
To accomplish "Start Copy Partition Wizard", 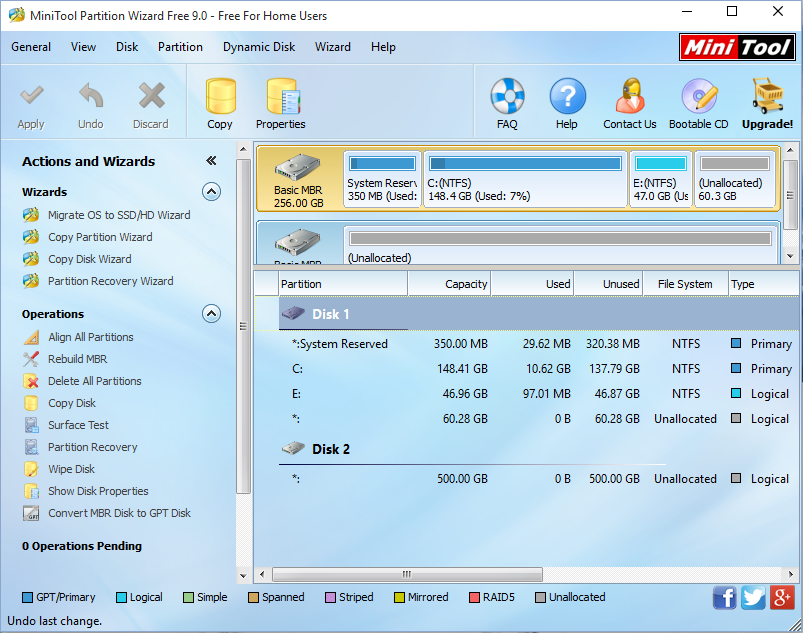I will pyautogui.click(x=100, y=237).
